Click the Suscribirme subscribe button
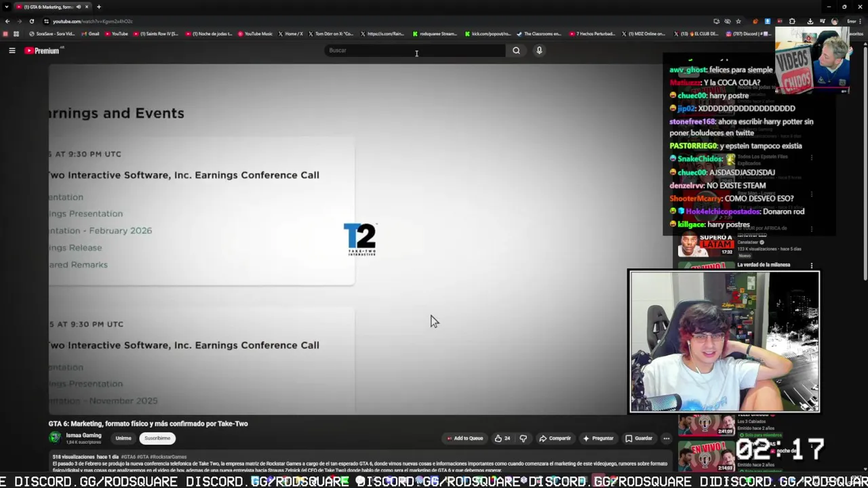 point(157,438)
